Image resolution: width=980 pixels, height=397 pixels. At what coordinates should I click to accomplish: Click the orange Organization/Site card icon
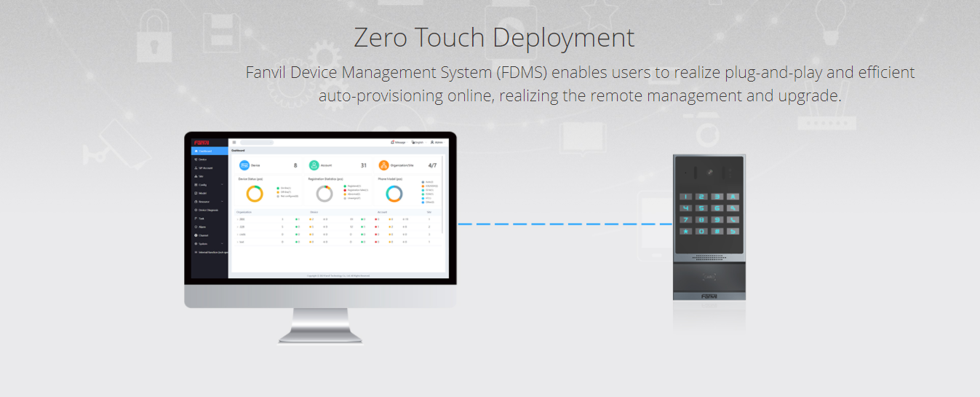click(x=384, y=165)
